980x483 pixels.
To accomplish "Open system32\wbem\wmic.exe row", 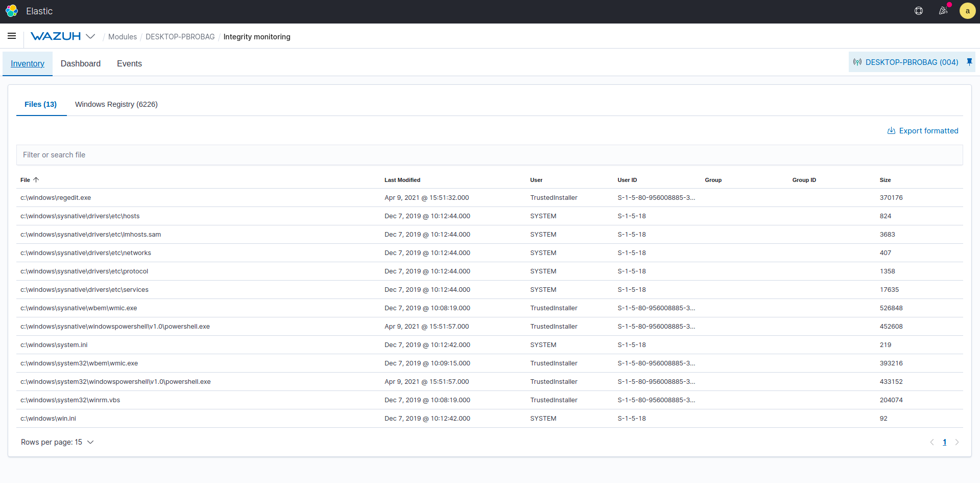I will (x=490, y=363).
